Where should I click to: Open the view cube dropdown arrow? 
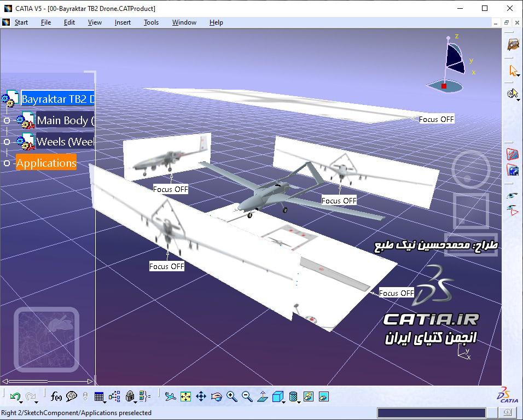[x=283, y=402]
